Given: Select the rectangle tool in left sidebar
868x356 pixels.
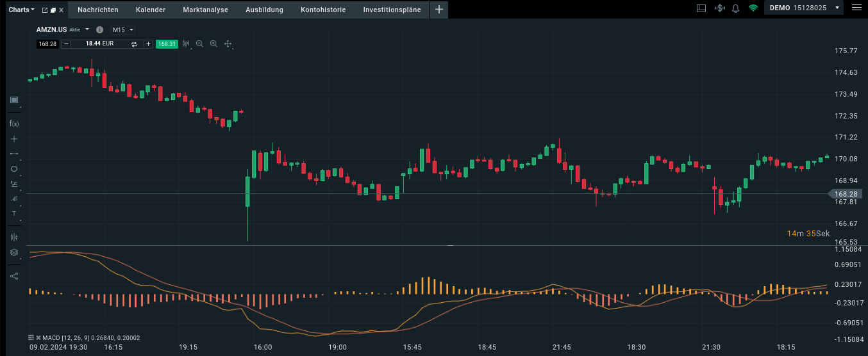Looking at the screenshot, I should click(14, 100).
